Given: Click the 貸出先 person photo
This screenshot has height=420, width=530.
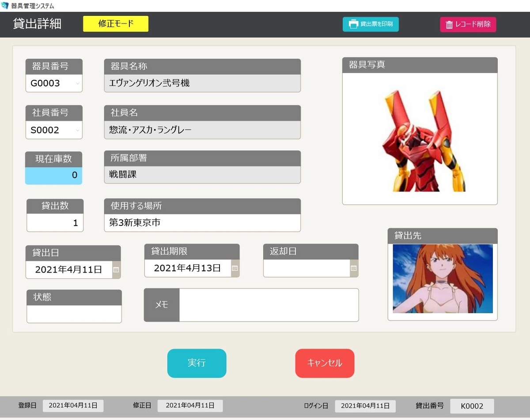Looking at the screenshot, I should (443, 279).
